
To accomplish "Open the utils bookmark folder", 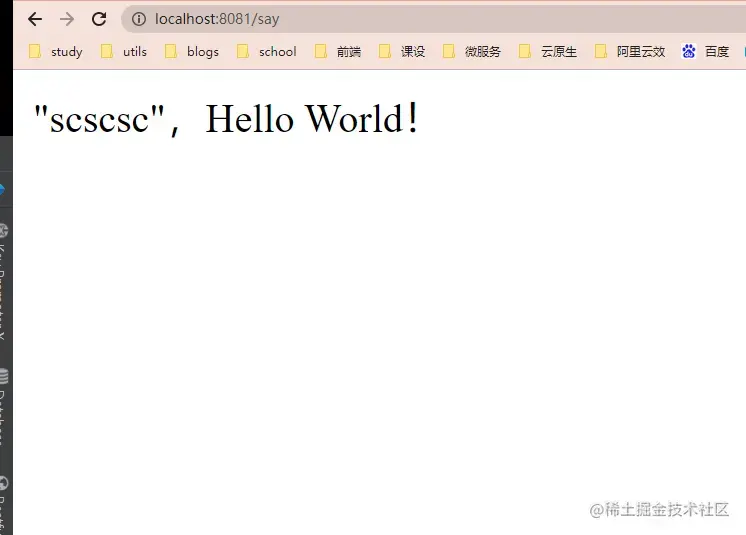I will pyautogui.click(x=124, y=51).
